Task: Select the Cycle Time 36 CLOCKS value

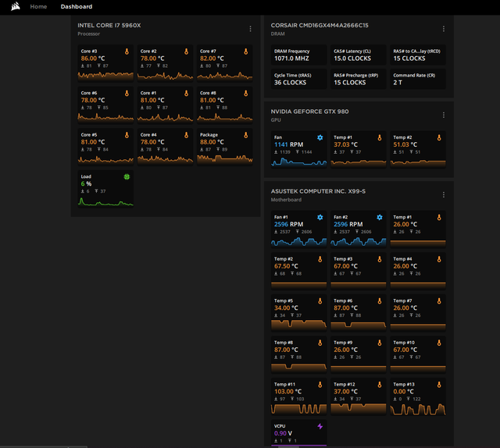Action: [290, 83]
